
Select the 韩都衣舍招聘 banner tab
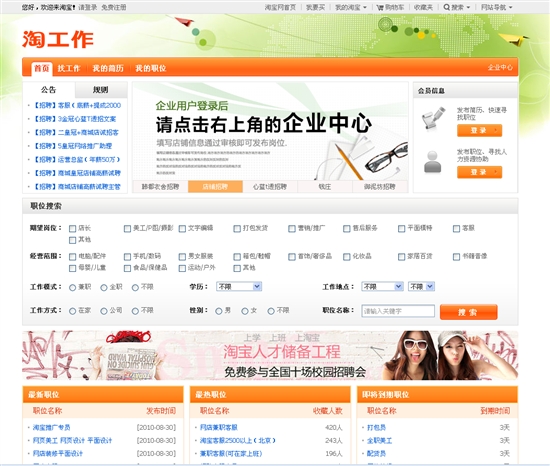click(x=161, y=187)
